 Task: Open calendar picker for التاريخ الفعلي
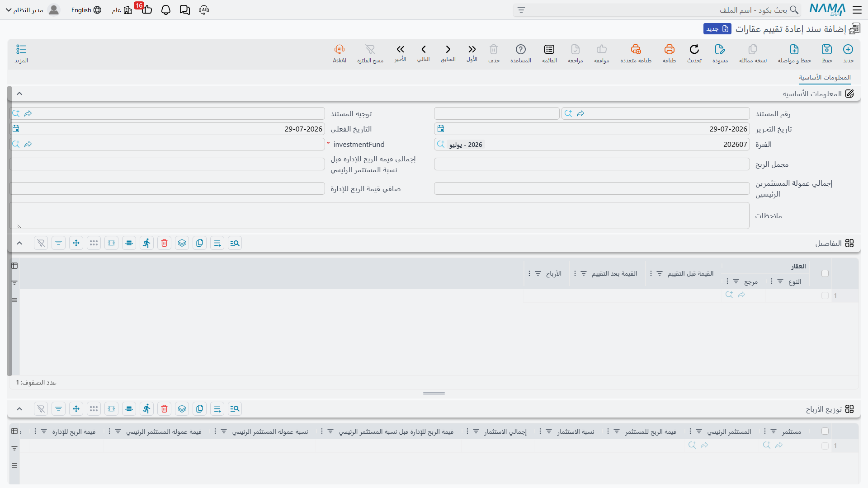coord(16,129)
